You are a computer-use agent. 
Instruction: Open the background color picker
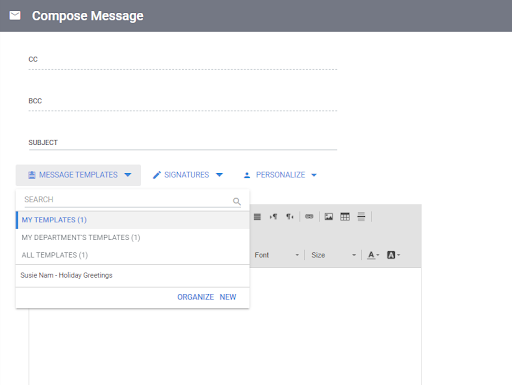[x=393, y=255]
